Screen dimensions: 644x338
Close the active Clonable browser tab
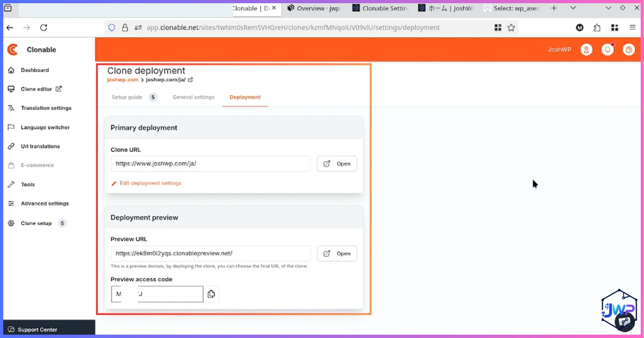coord(274,8)
